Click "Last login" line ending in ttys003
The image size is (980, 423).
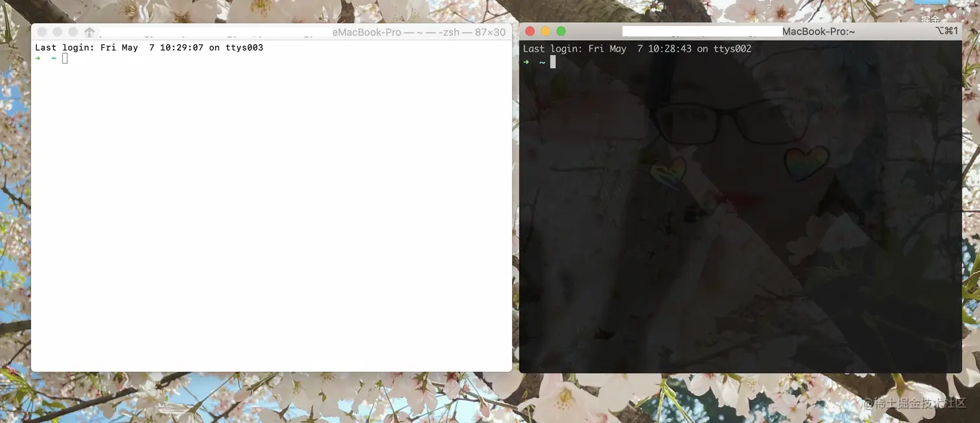[149, 47]
